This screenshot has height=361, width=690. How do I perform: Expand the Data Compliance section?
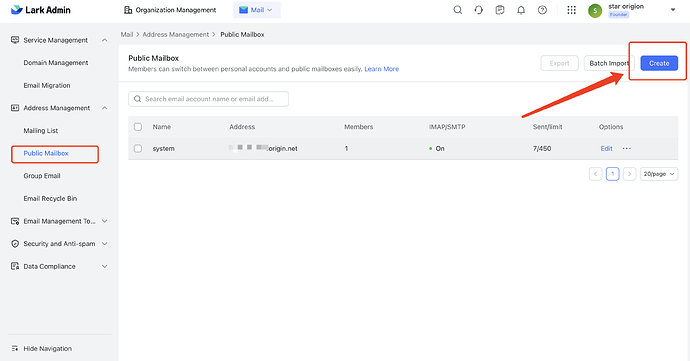104,266
